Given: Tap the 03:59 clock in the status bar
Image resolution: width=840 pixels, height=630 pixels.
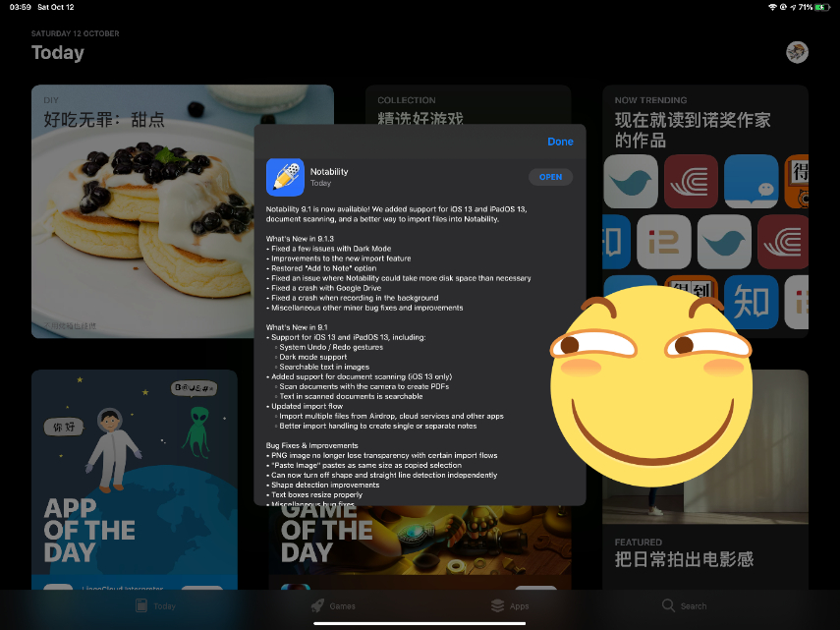Looking at the screenshot, I should (21, 7).
